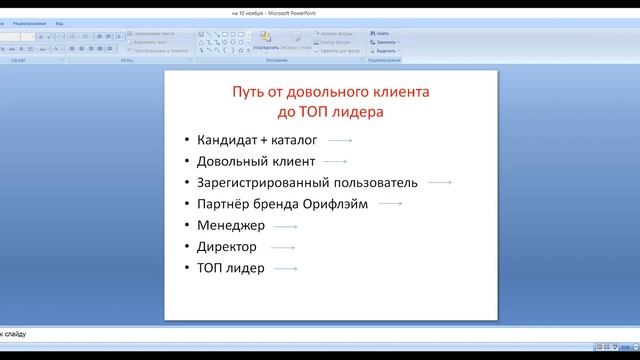Viewport: 640px width, 360px height.
Task: Launch the Шрифт (Font) dialog
Action: (62, 60)
